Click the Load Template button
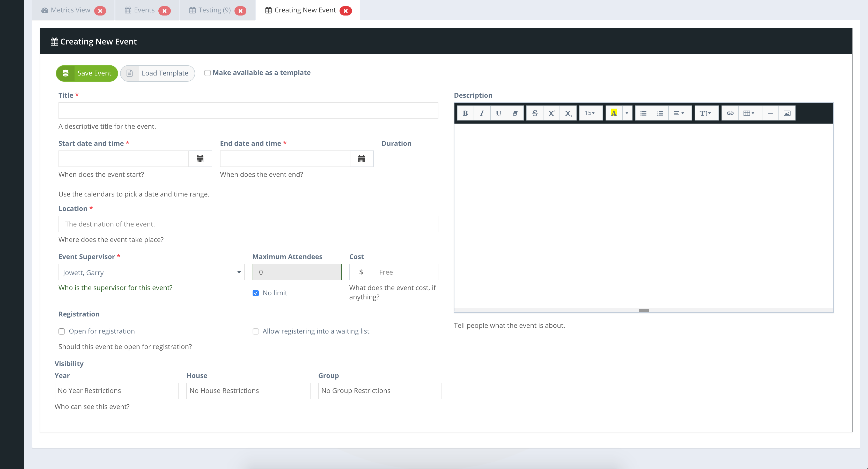This screenshot has height=469, width=868. pyautogui.click(x=158, y=73)
